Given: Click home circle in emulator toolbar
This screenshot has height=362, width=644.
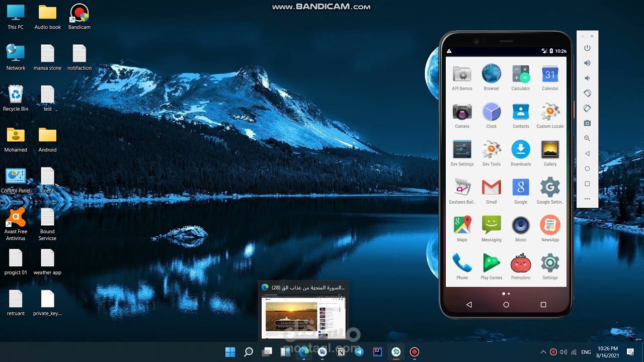Looking at the screenshot, I should (x=587, y=168).
